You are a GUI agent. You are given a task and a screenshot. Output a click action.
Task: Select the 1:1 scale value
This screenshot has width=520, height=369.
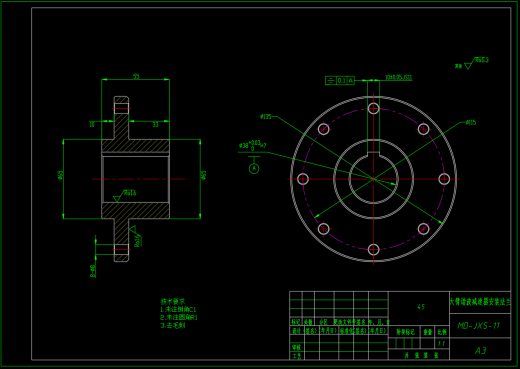click(x=441, y=344)
